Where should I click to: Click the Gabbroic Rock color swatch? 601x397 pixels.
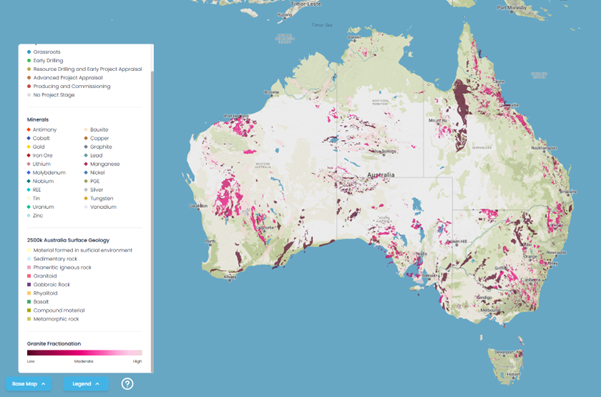29,285
